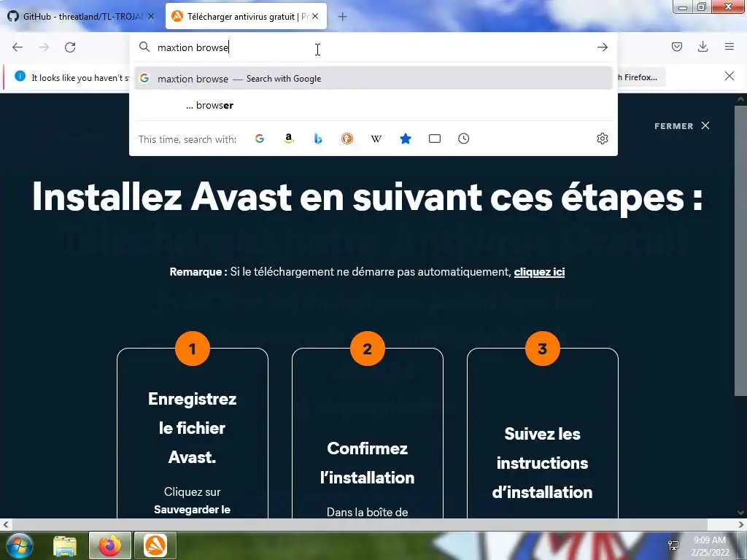The height and width of the screenshot is (560, 747).
Task: Go back using the browser back arrow
Action: pyautogui.click(x=18, y=47)
